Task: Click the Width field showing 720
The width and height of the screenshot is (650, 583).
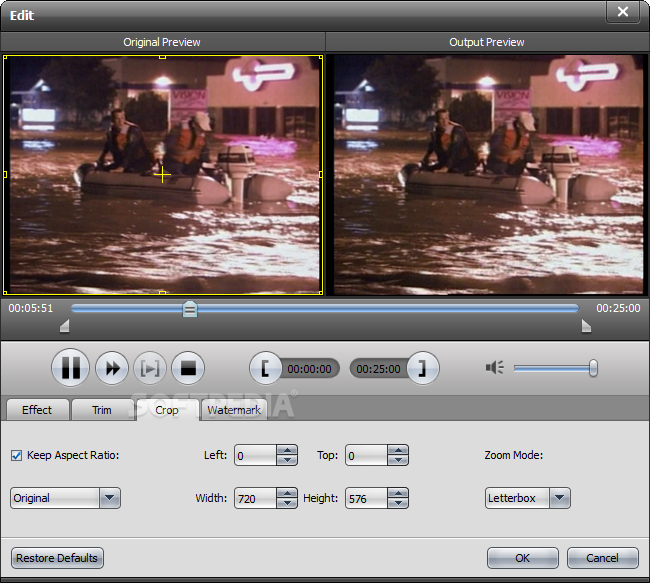Action: [255, 498]
